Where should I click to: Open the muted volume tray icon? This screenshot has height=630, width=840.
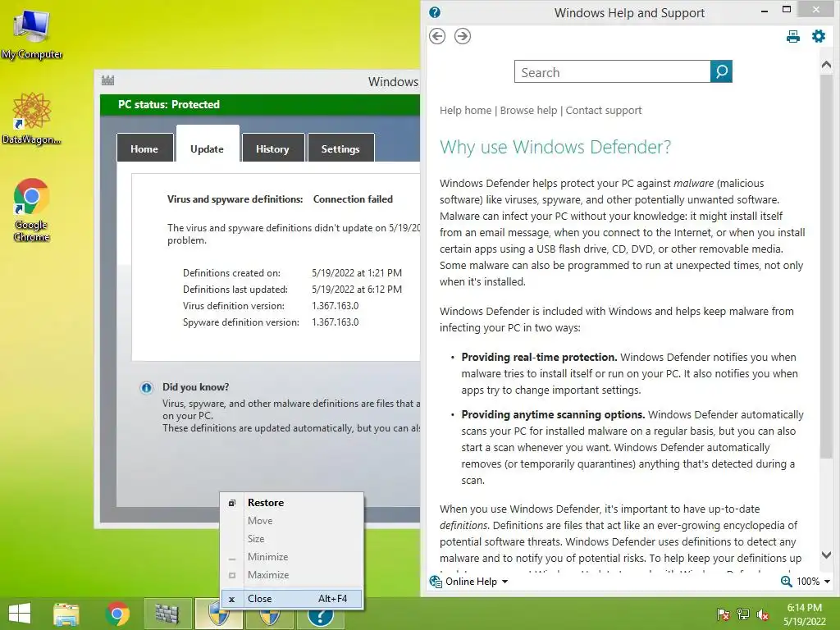[x=763, y=614]
